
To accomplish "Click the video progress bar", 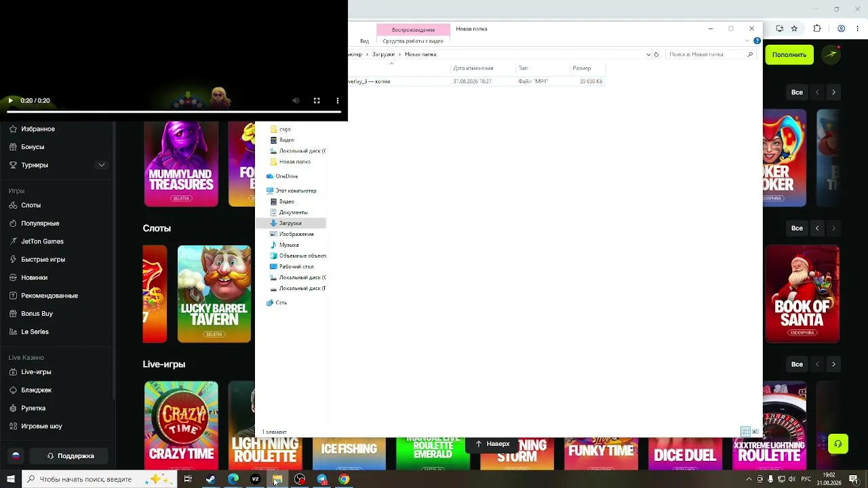I will click(174, 113).
